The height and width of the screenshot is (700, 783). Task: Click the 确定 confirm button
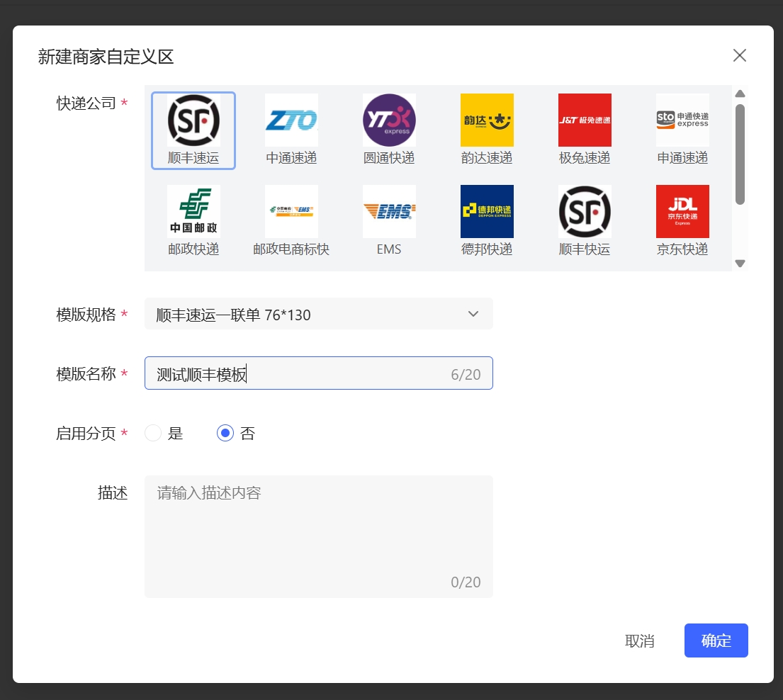pyautogui.click(x=716, y=640)
